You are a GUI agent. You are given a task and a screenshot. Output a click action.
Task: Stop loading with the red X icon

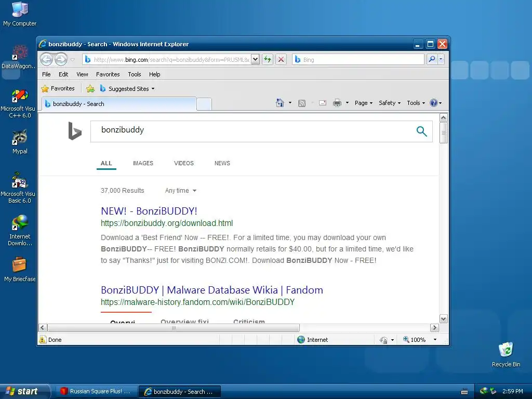click(281, 59)
